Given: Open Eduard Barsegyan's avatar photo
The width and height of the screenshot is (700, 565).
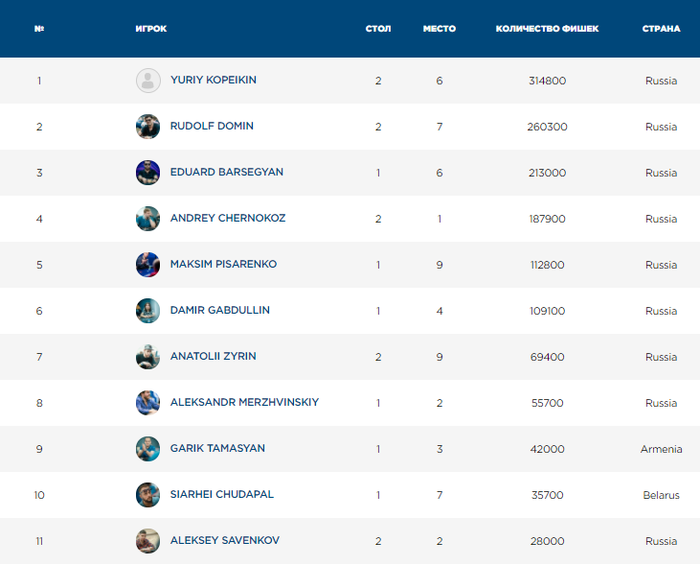Looking at the screenshot, I should pos(148,172).
